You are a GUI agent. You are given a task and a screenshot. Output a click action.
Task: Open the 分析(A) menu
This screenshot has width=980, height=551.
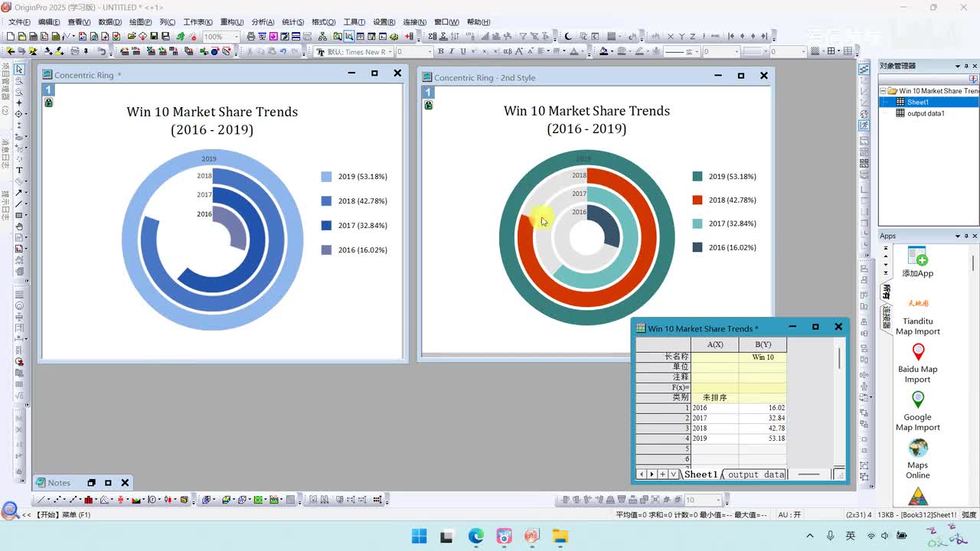tap(263, 22)
